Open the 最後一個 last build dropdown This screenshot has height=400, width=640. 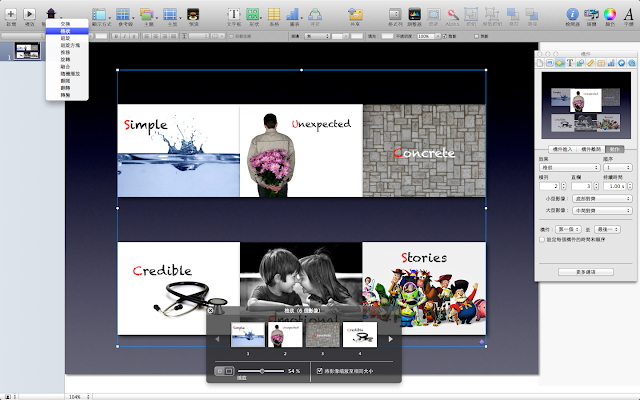click(607, 229)
